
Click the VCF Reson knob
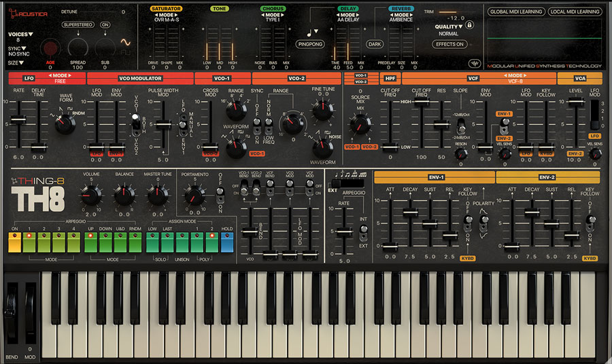point(460,153)
